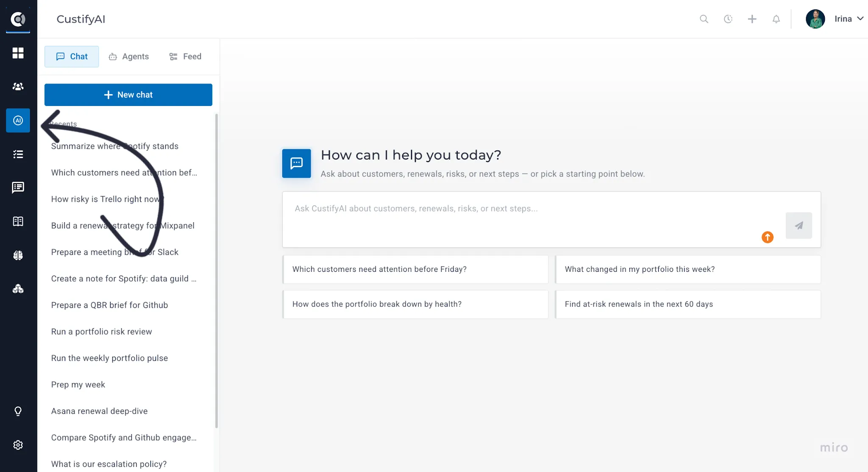Switch to the Chat tab
Screen dimensions: 868x472
[72, 56]
